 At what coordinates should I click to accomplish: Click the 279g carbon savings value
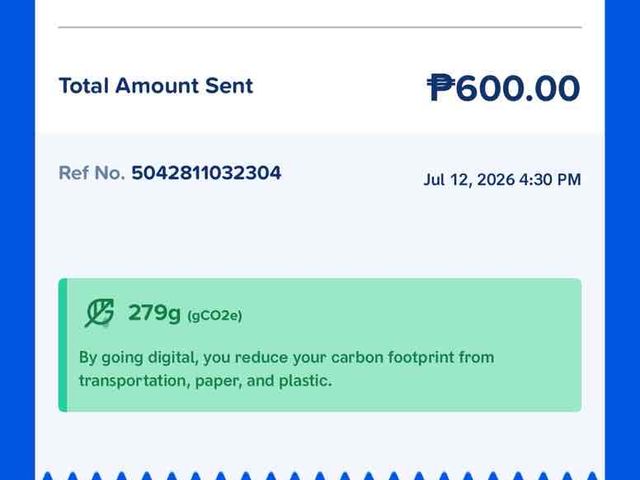click(x=154, y=313)
